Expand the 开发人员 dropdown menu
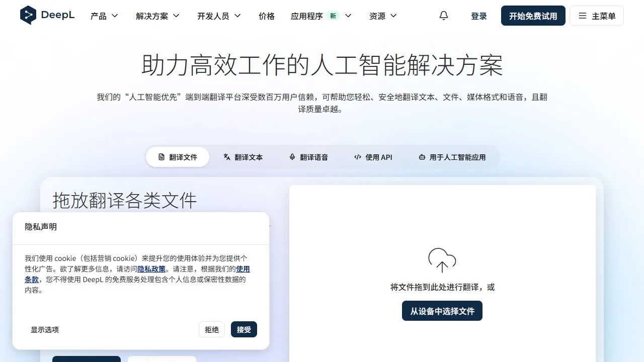 pyautogui.click(x=219, y=16)
